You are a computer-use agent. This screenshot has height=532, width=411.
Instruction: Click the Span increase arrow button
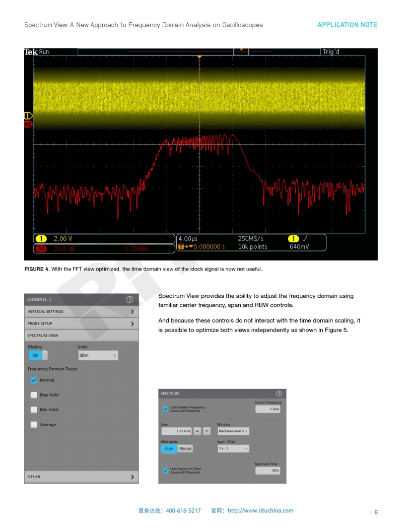click(x=197, y=431)
